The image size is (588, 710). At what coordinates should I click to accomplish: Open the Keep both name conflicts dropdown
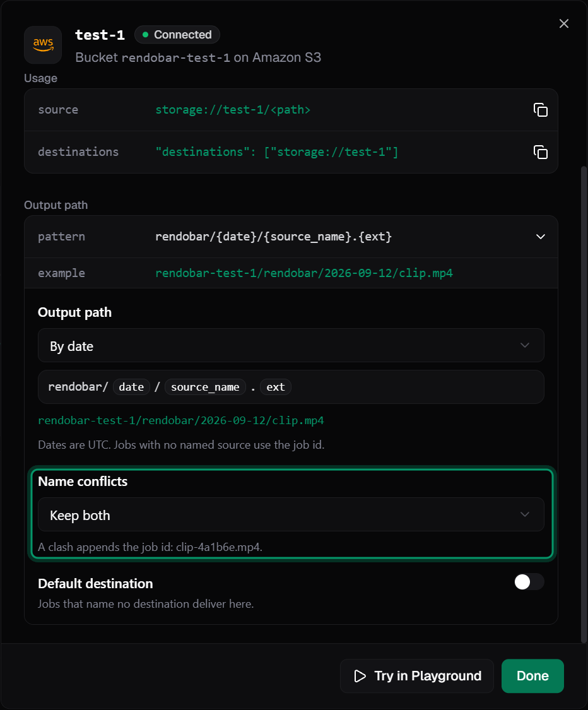pos(291,514)
